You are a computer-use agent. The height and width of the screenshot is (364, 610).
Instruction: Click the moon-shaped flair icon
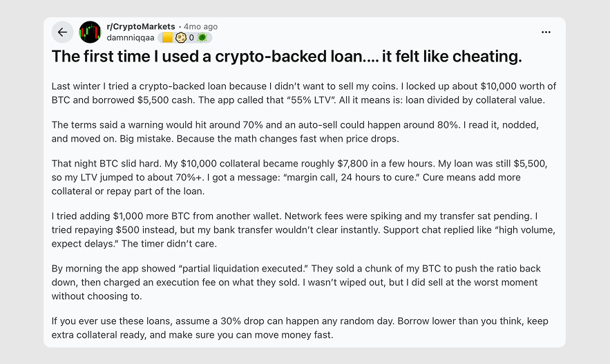(x=180, y=37)
